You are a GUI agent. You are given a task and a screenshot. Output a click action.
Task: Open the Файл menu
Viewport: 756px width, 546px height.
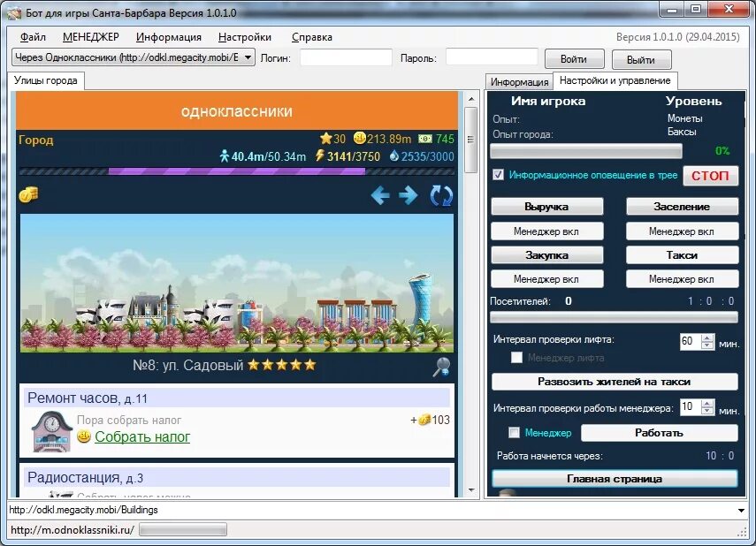(33, 37)
